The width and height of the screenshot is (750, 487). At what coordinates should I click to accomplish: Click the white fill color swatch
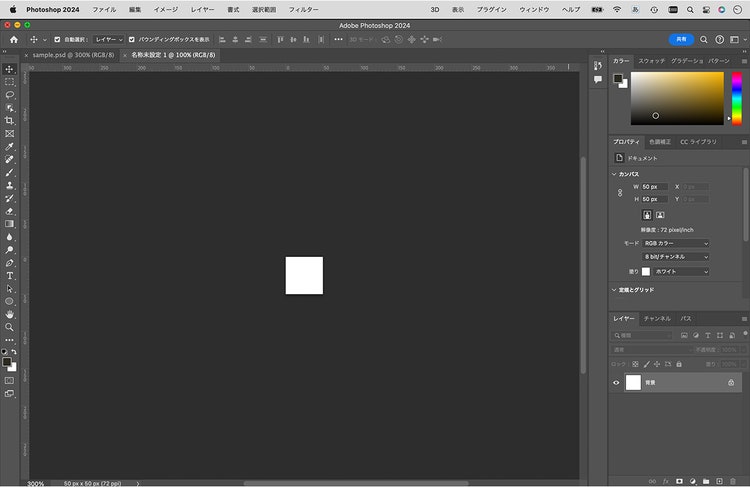coord(646,272)
